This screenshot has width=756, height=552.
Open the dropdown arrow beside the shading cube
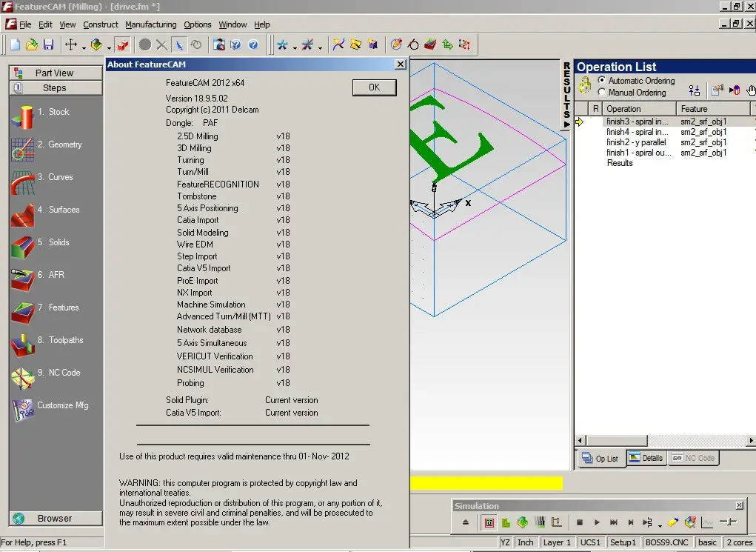[109, 47]
